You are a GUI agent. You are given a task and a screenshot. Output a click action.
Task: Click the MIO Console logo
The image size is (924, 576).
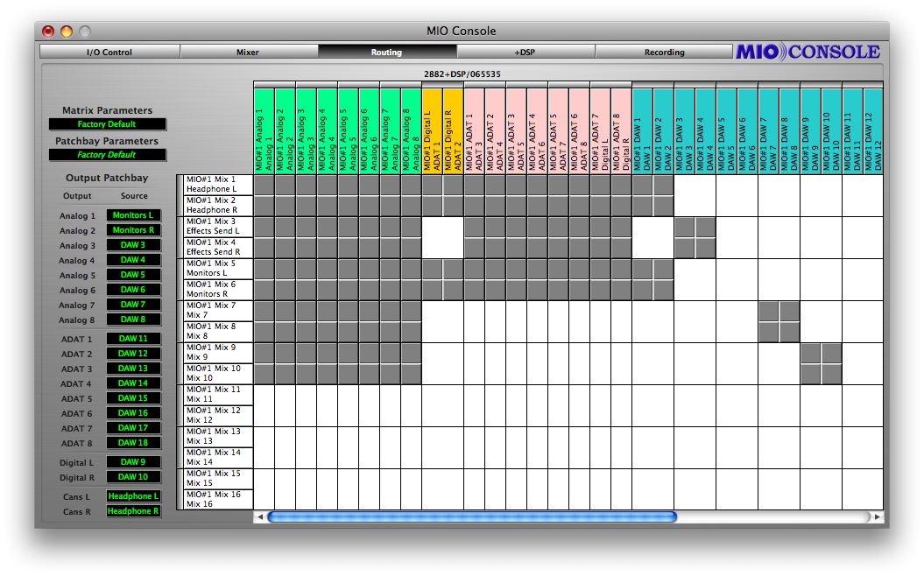(x=808, y=52)
